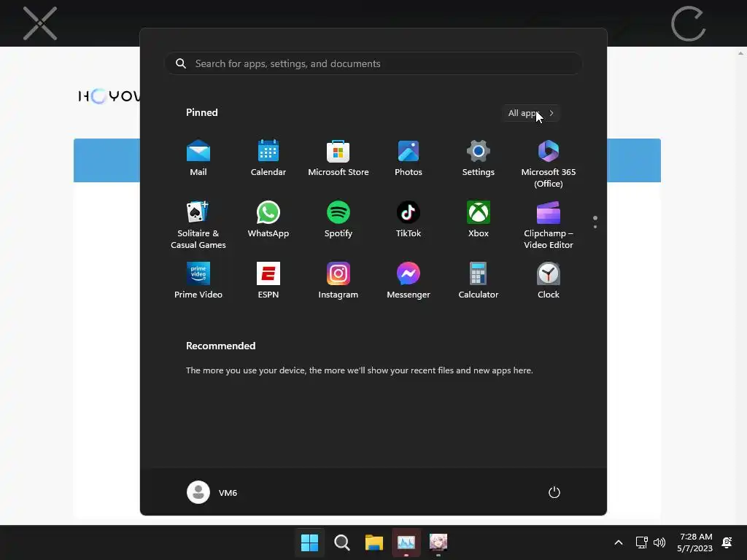Screen dimensions: 747x560
Task: Open Clipchamp Video Editor
Action: point(549,225)
